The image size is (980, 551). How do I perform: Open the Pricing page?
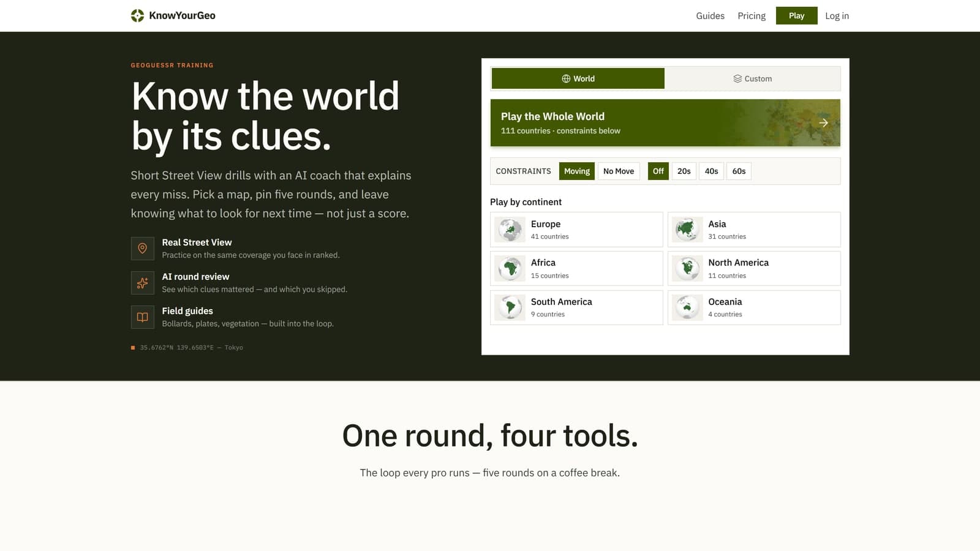coord(752,16)
